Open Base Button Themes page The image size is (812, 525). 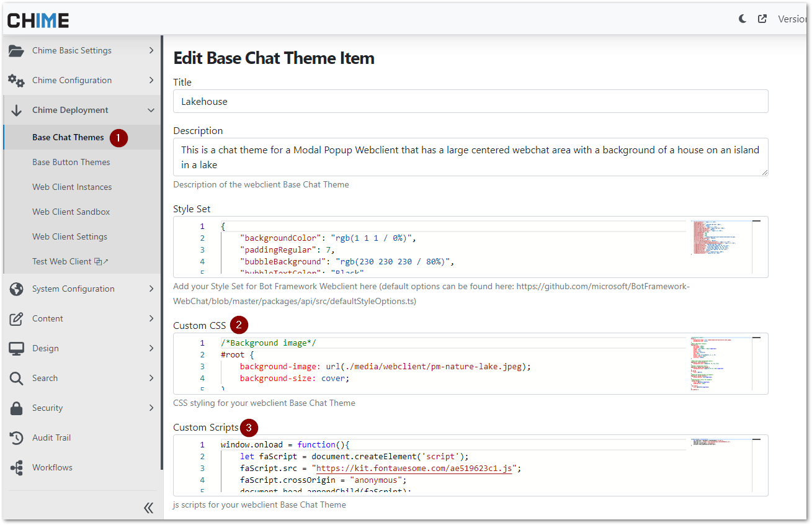coord(71,162)
